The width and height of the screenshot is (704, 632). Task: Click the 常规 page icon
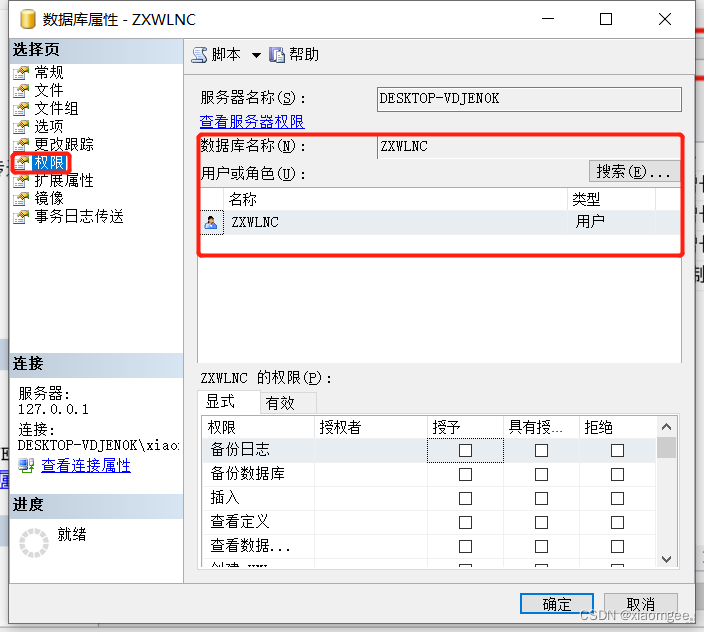pos(21,73)
